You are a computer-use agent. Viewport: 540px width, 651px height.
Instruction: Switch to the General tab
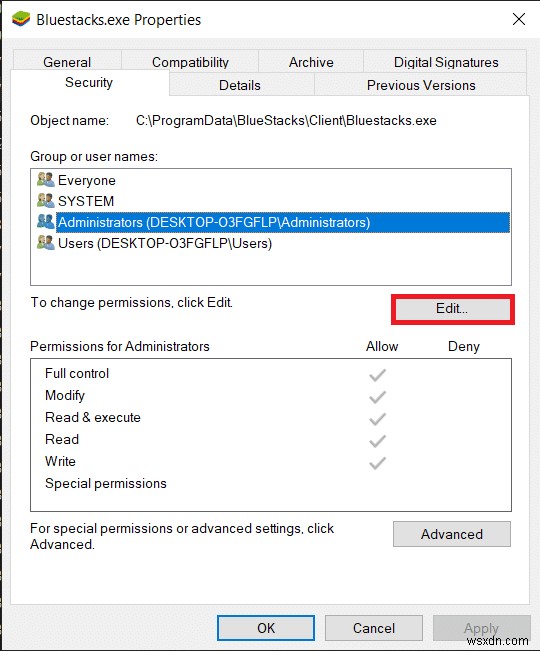click(67, 62)
